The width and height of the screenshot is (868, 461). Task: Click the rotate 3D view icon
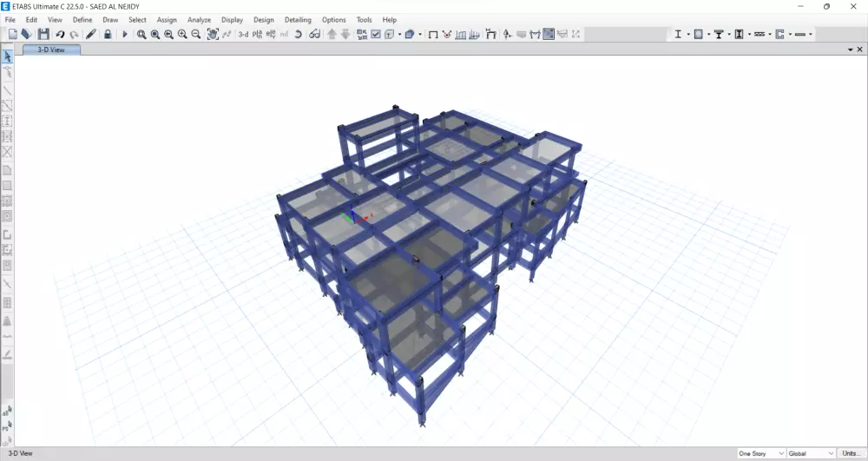coord(298,35)
